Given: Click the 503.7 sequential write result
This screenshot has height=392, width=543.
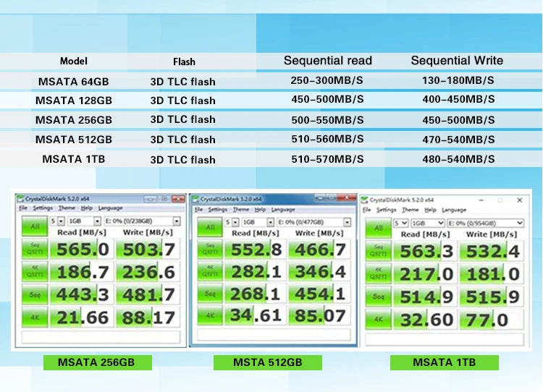Looking at the screenshot, I should (x=148, y=249).
